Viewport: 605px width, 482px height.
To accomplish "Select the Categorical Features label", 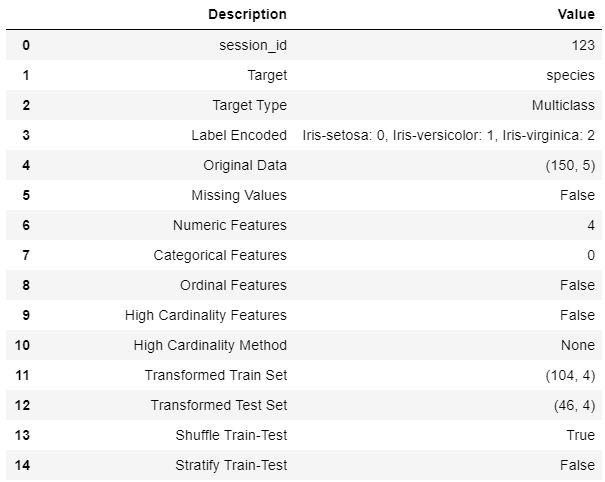I will click(x=220, y=255).
